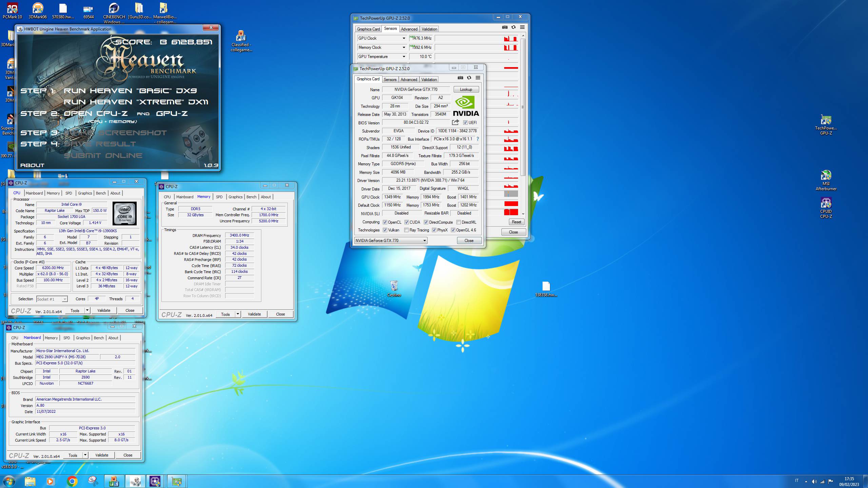The height and width of the screenshot is (488, 868).
Task: Toggle the UEFI checkbox in GPU-Z
Action: tap(465, 123)
